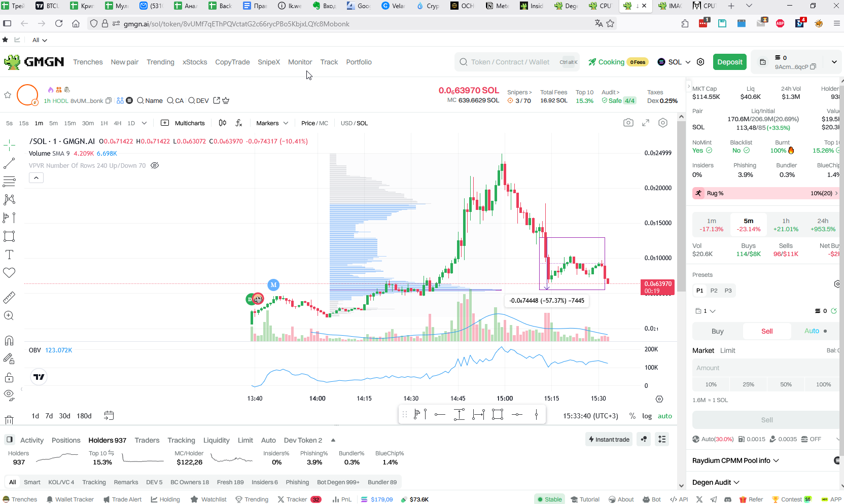Click the Amount input field
The image size is (844, 504).
click(766, 368)
